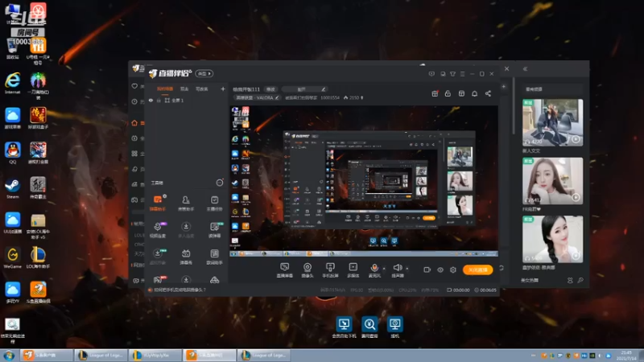Toggle the room lock icon in header
644x362 pixels.
(448, 93)
